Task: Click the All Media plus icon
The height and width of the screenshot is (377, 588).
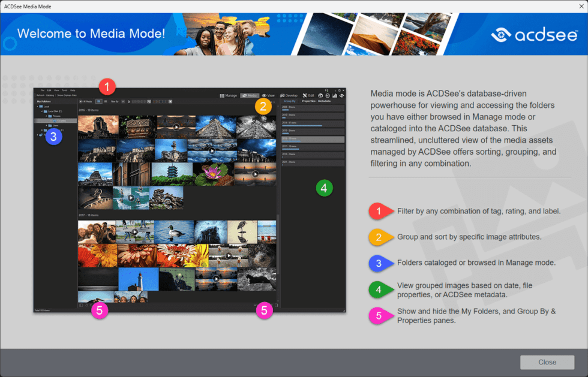Action: [81, 101]
